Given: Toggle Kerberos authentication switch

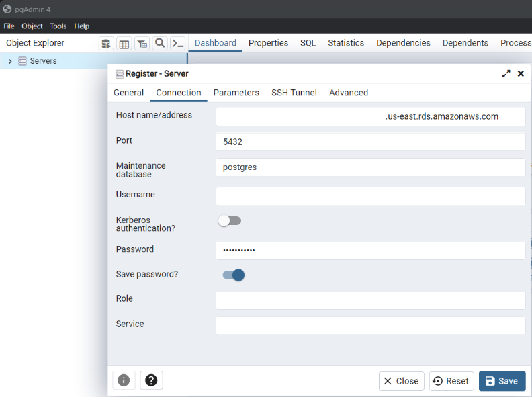Looking at the screenshot, I should coord(230,221).
